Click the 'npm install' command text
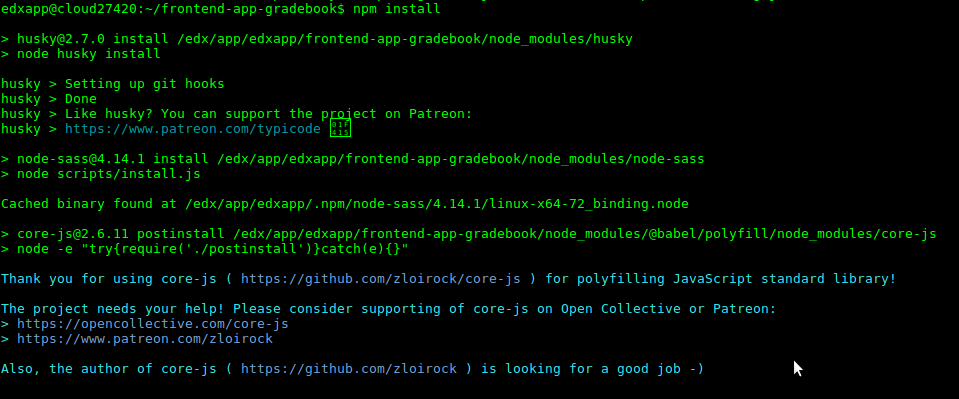Screen dimensions: 959x399 click(x=396, y=9)
